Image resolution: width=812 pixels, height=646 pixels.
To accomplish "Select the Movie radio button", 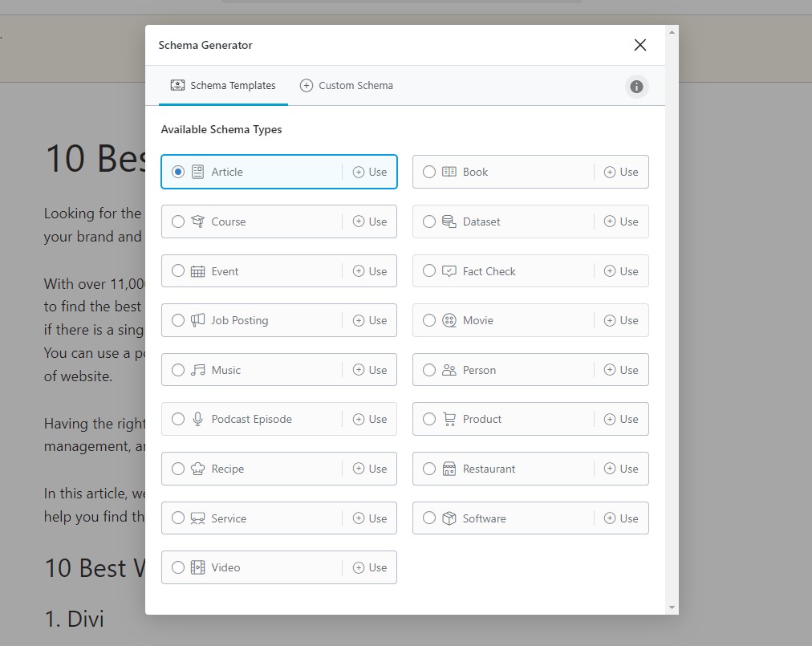I will pos(429,320).
